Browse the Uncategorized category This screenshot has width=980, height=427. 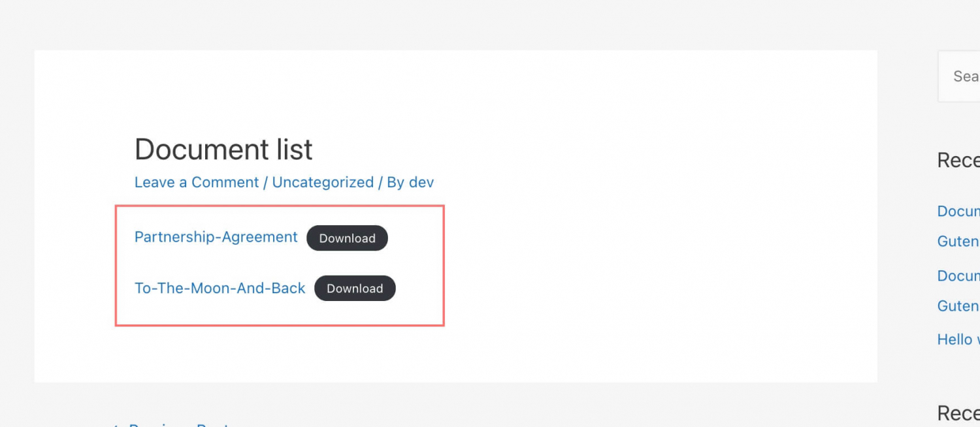click(323, 182)
